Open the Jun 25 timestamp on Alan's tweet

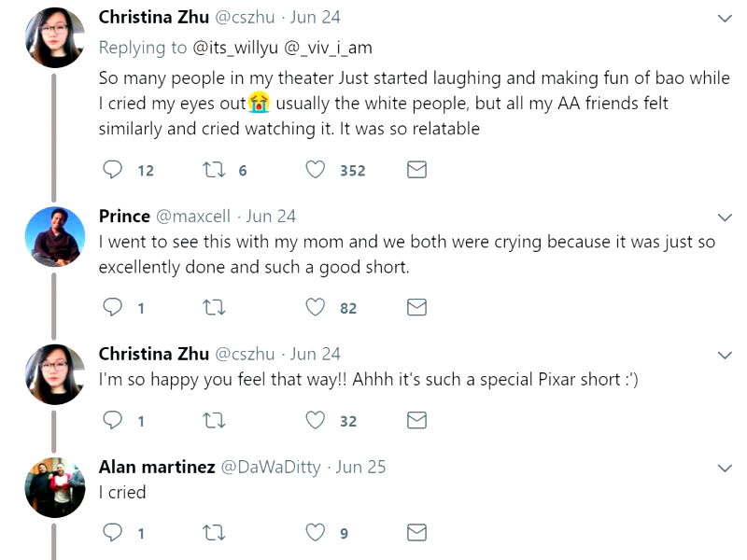click(x=360, y=467)
